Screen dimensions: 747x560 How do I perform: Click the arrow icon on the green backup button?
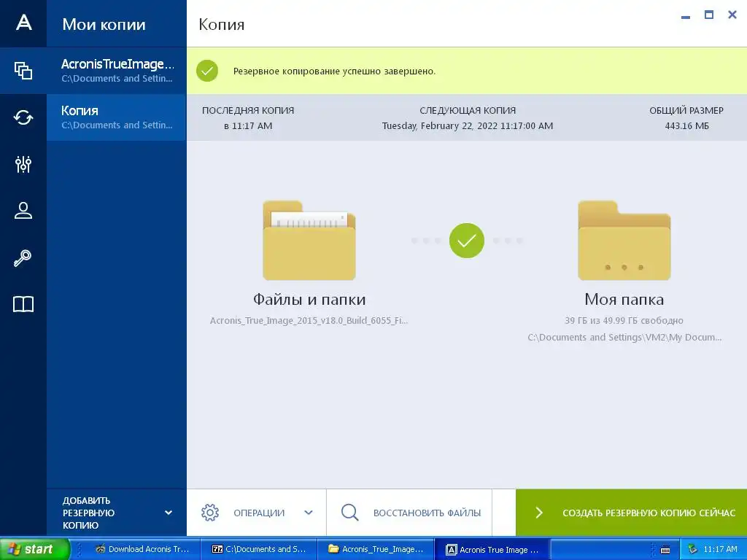tap(539, 513)
